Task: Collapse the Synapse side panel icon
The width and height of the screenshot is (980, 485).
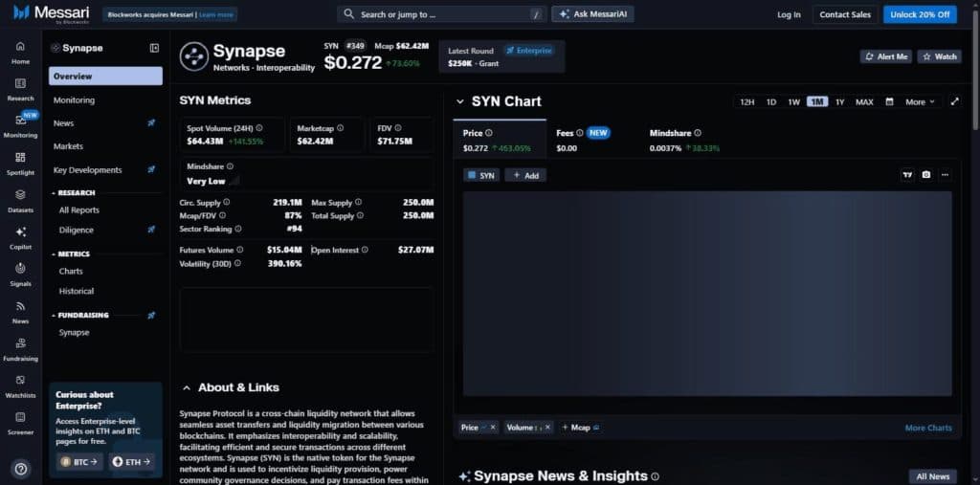Action: coord(154,48)
